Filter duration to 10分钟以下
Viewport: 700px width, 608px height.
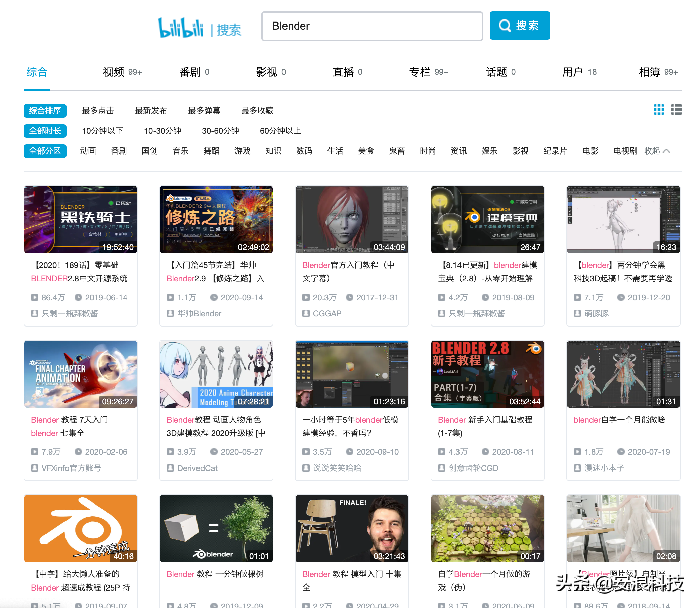pos(102,131)
